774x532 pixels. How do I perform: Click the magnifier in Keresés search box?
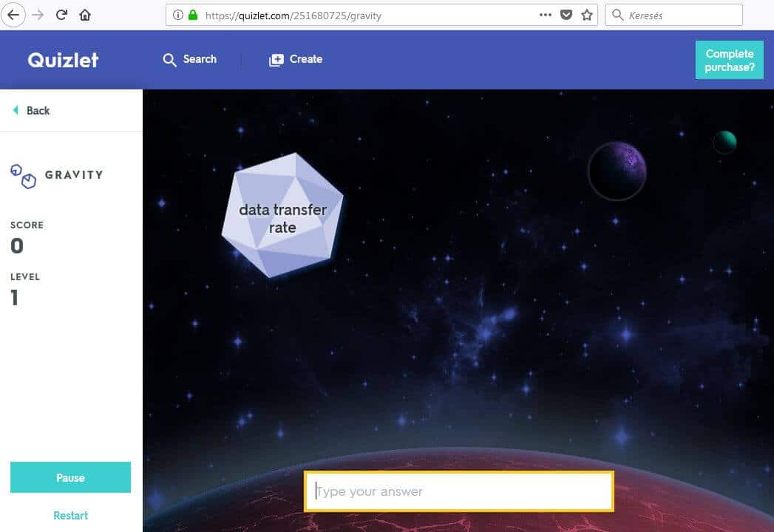coord(617,15)
